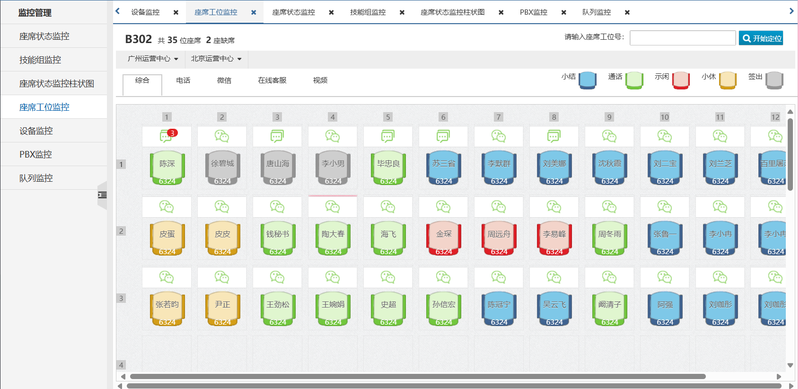Click the orange 小休 legend swatch
The height and width of the screenshot is (389, 800).
(x=728, y=80)
